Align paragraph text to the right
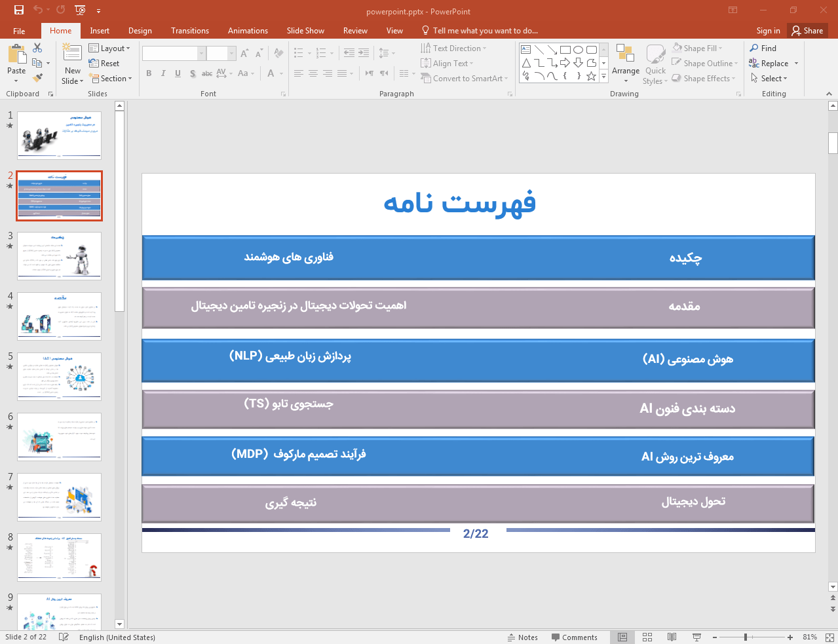The width and height of the screenshot is (838, 644). (328, 73)
